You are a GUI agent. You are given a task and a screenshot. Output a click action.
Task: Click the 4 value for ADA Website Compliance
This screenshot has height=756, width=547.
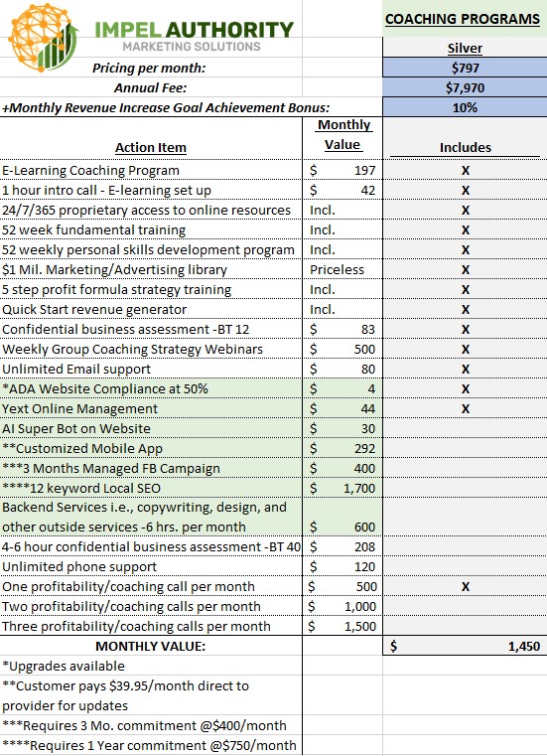pos(371,388)
